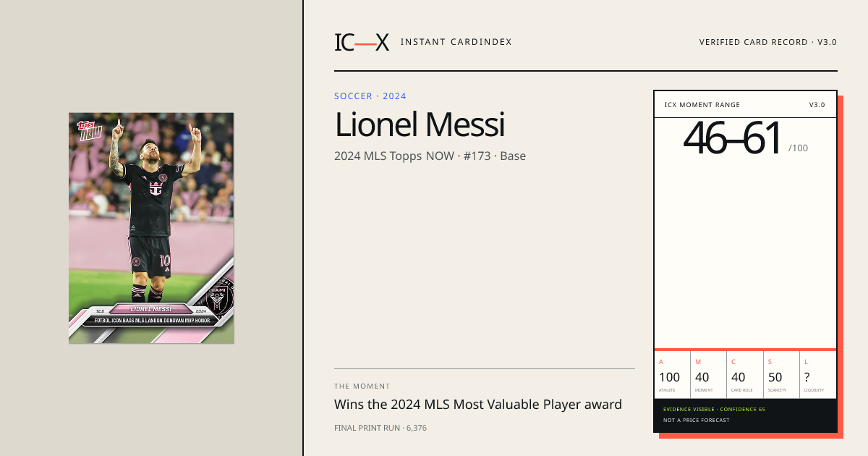The image size is (868, 456).
Task: Click the 46–61 moment range score
Action: pyautogui.click(x=733, y=138)
